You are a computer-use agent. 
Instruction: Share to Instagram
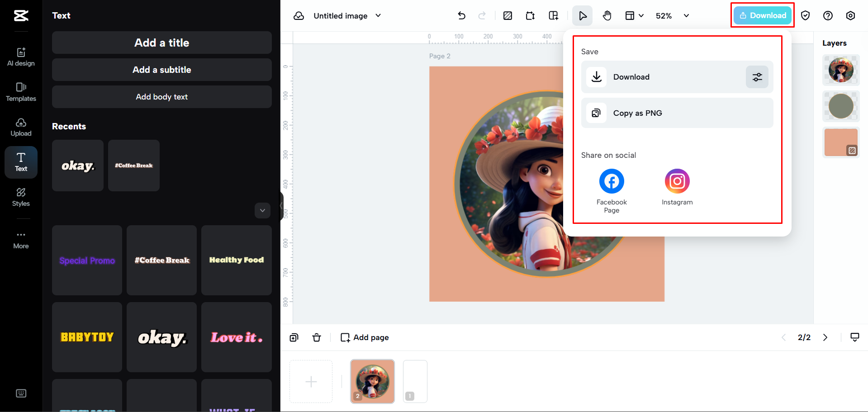tap(677, 187)
